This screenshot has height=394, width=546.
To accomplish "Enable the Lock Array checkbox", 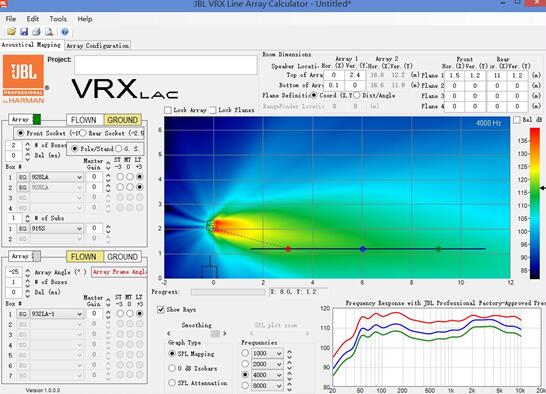I will pos(168,110).
